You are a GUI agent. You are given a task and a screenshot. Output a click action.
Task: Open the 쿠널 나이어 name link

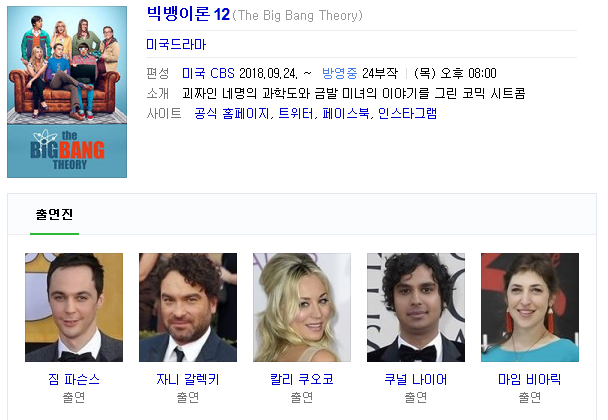click(416, 379)
